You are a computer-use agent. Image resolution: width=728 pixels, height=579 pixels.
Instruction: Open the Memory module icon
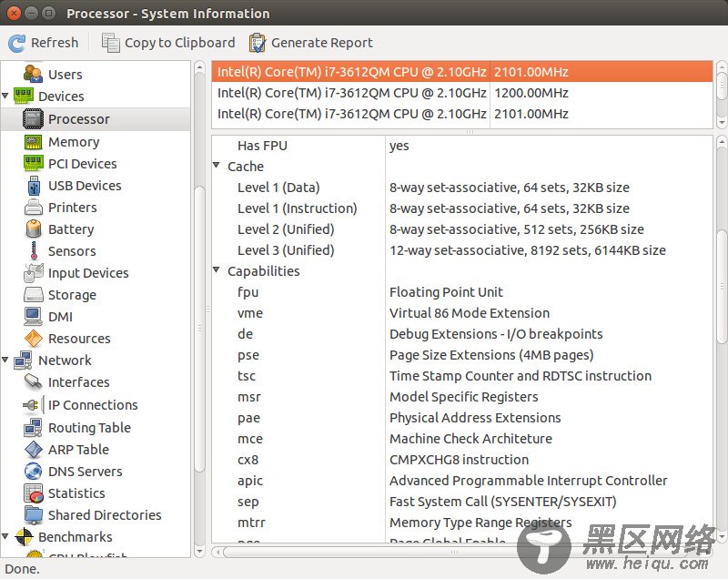tap(33, 142)
